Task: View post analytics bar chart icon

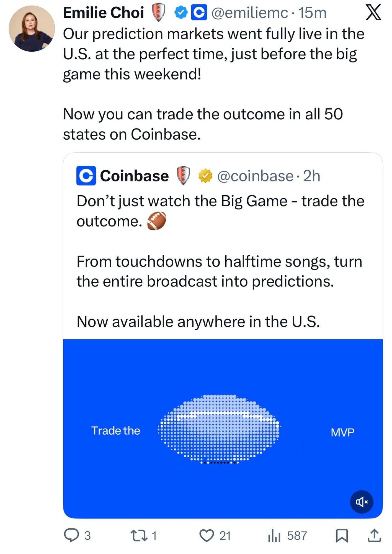Action: point(274,536)
